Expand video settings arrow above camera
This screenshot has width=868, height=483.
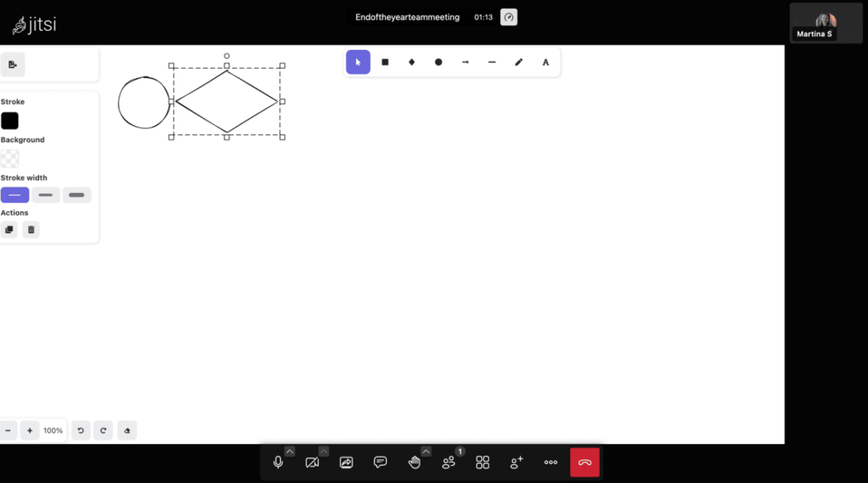(324, 451)
